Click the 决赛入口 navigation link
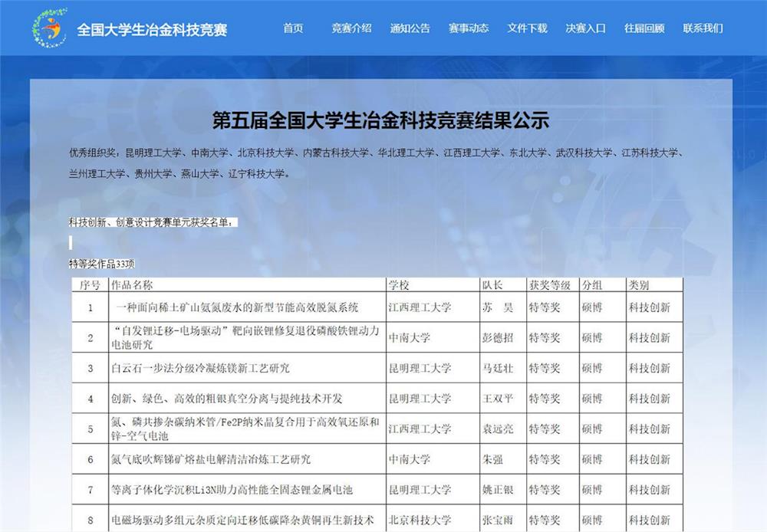The image size is (767, 532). 585,28
